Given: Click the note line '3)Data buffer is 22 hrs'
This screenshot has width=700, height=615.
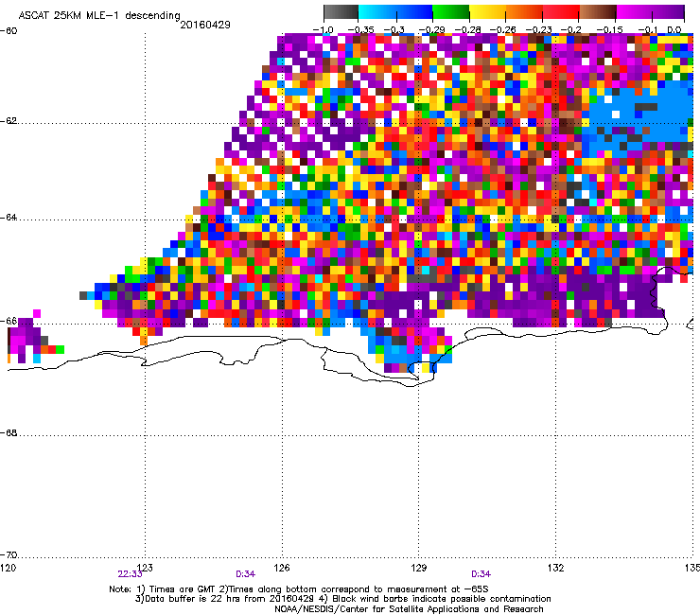Looking at the screenshot, I should [x=342, y=599].
